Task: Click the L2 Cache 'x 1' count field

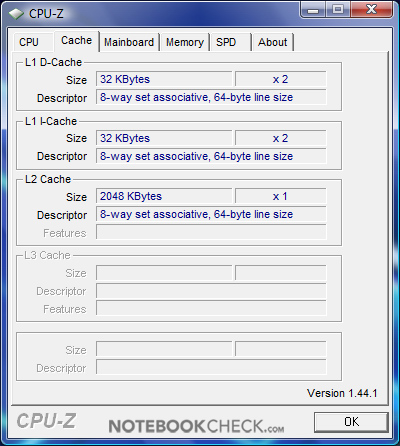Action: (280, 196)
